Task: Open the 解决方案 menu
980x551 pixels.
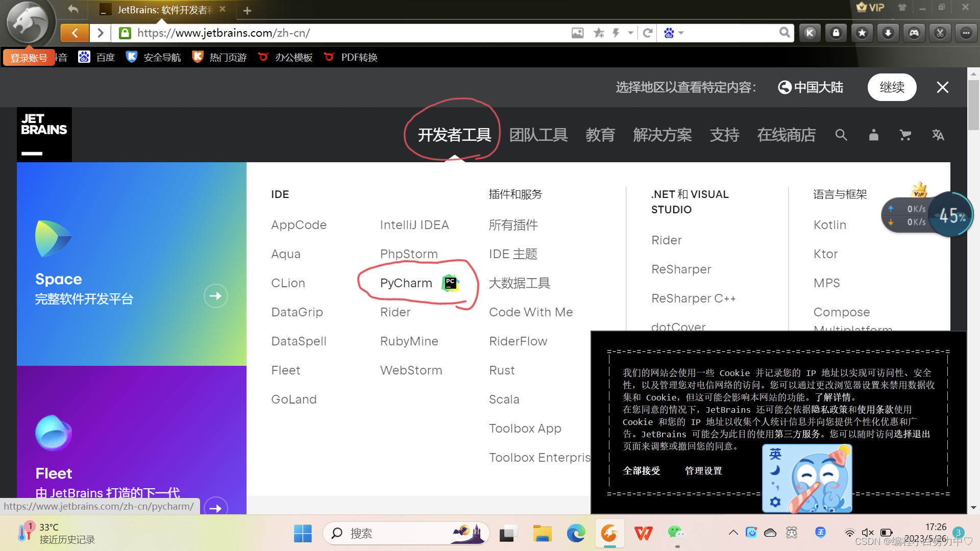Action: pyautogui.click(x=663, y=135)
